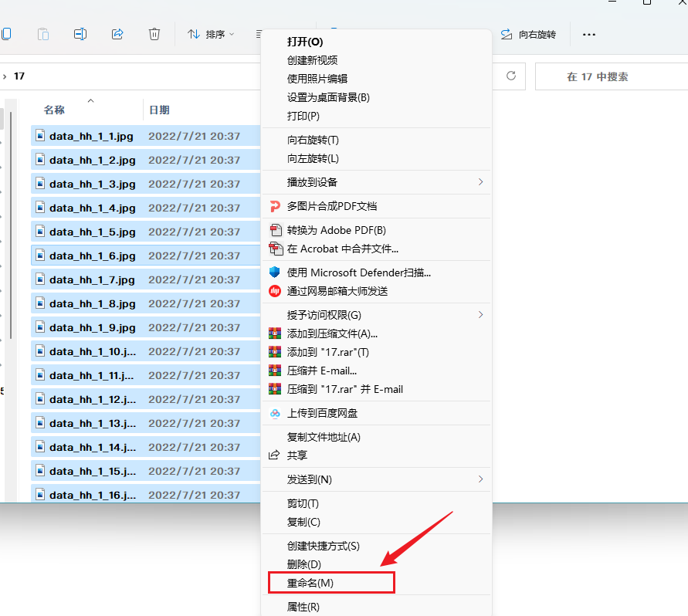Sort by the 日期 column header
This screenshot has height=616, width=688.
[x=159, y=110]
